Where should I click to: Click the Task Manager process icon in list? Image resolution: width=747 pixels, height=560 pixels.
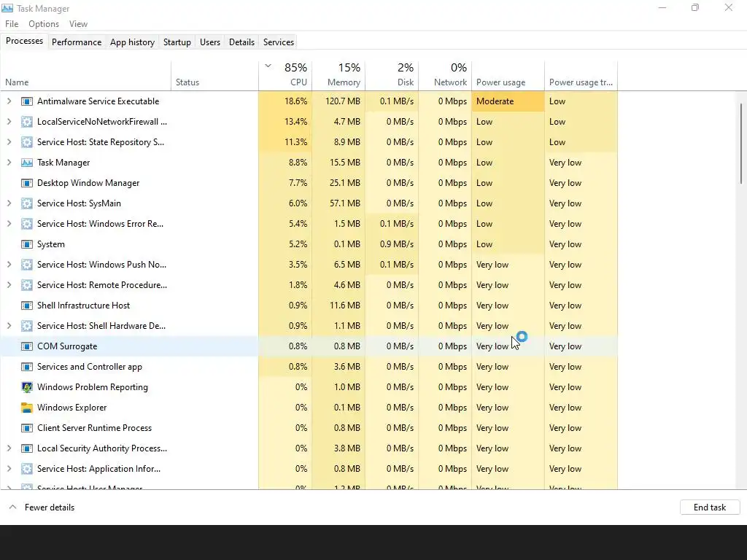[27, 163]
